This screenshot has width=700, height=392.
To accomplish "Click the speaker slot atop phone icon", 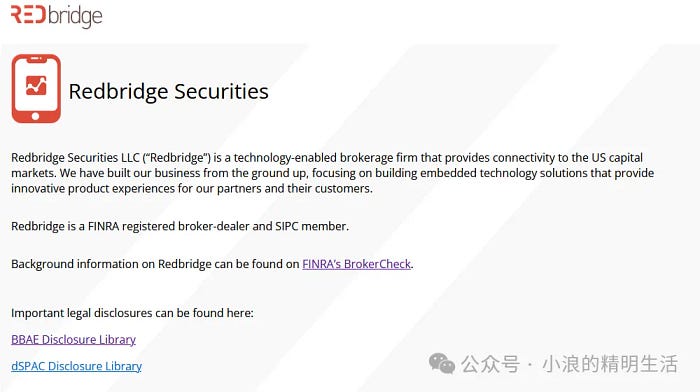I will point(36,58).
